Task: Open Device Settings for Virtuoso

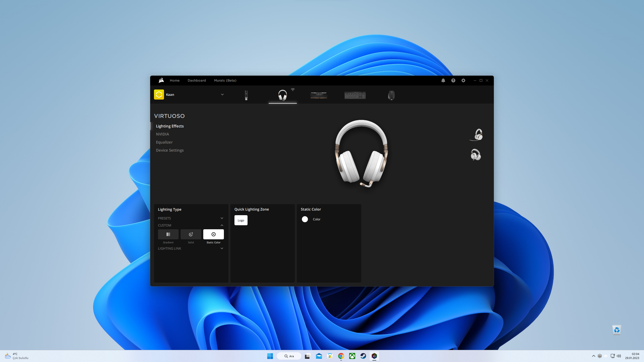Action: (x=170, y=150)
